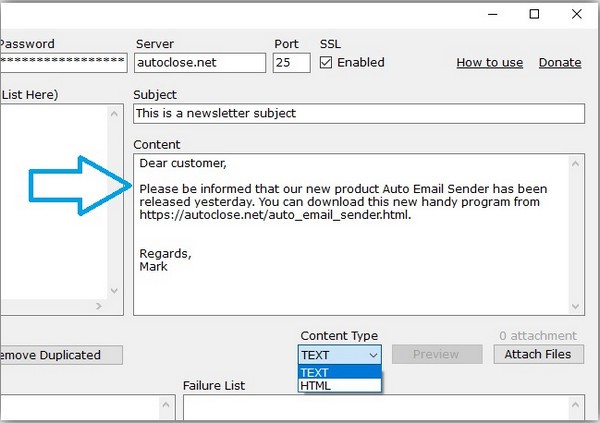
Task: Click the Content box scroll-up arrow
Action: (575, 163)
